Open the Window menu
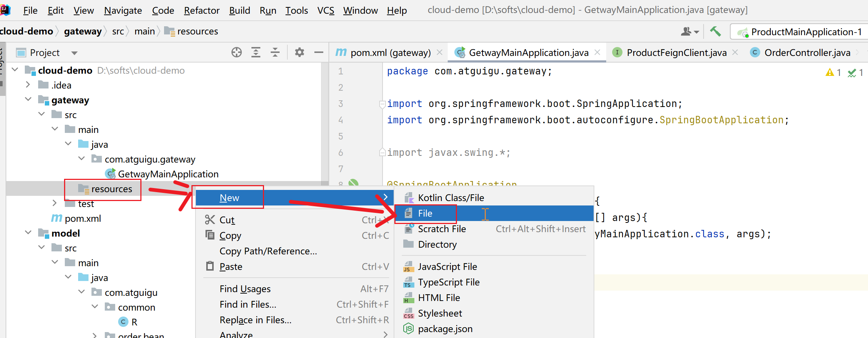 point(360,10)
